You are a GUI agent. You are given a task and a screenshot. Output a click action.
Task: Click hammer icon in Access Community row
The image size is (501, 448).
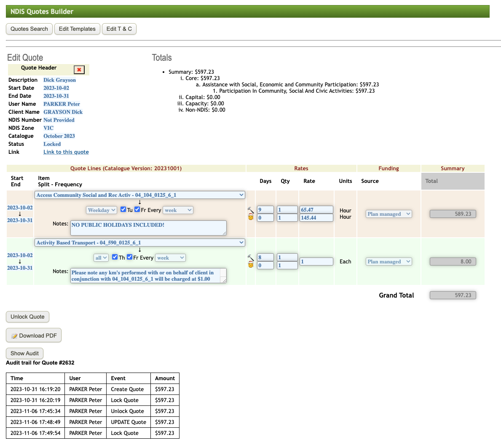pyautogui.click(x=251, y=210)
